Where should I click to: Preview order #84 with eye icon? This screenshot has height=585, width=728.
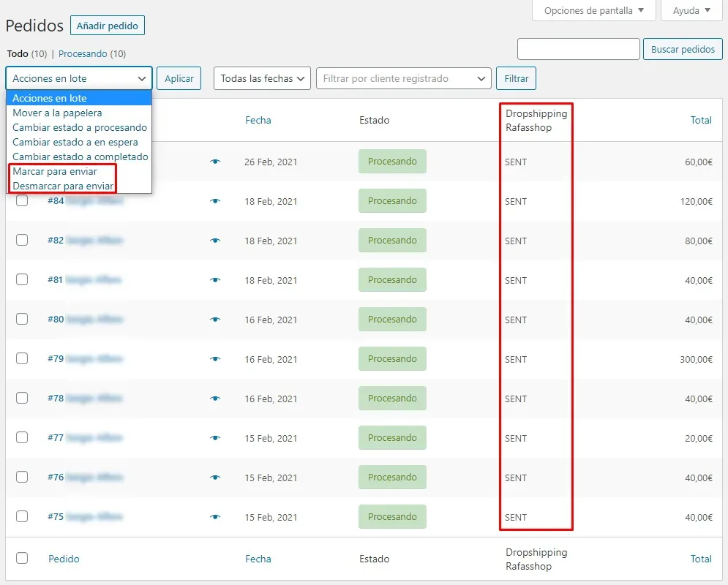pyautogui.click(x=214, y=201)
